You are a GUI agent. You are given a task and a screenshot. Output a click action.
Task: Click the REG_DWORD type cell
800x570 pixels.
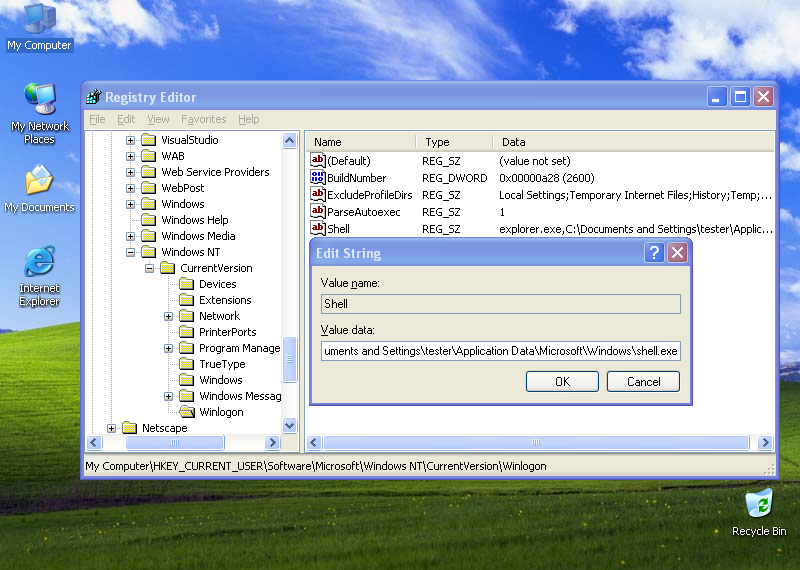click(x=454, y=178)
